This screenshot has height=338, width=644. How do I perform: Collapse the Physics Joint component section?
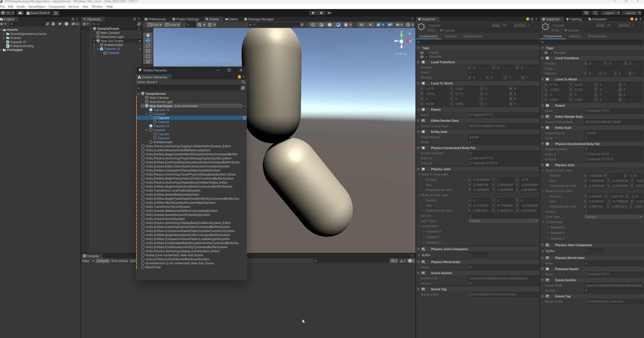pos(418,169)
